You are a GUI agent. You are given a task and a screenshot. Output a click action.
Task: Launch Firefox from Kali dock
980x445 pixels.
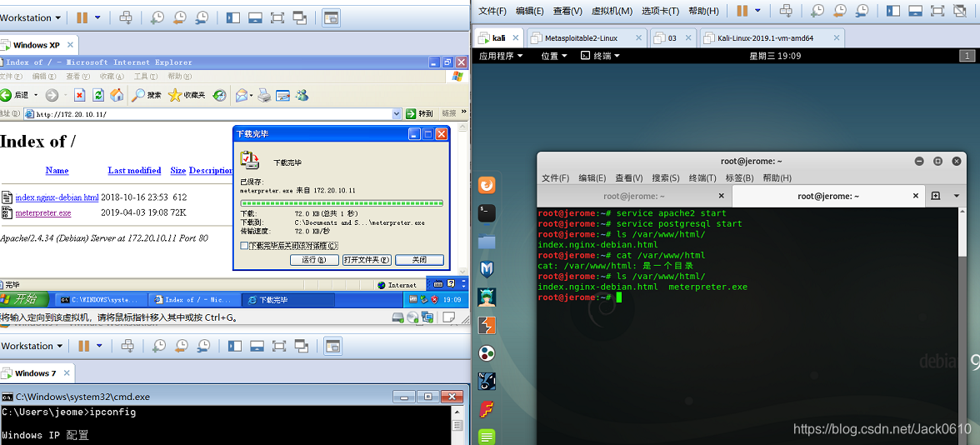[x=487, y=185]
